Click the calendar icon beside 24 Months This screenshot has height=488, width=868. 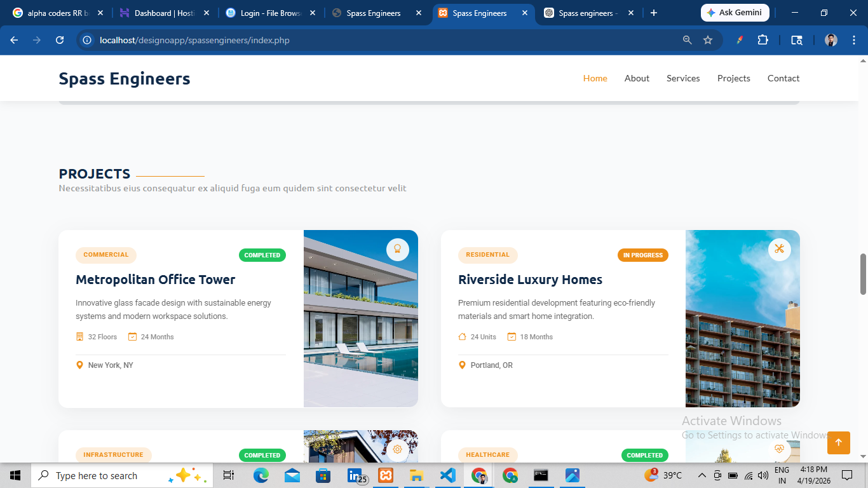tap(133, 337)
